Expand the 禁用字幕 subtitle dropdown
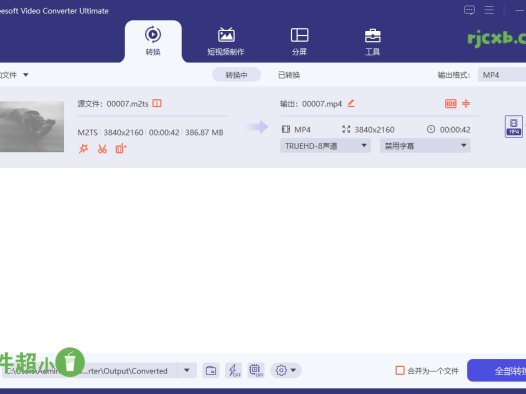The image size is (526, 394). tap(425, 146)
